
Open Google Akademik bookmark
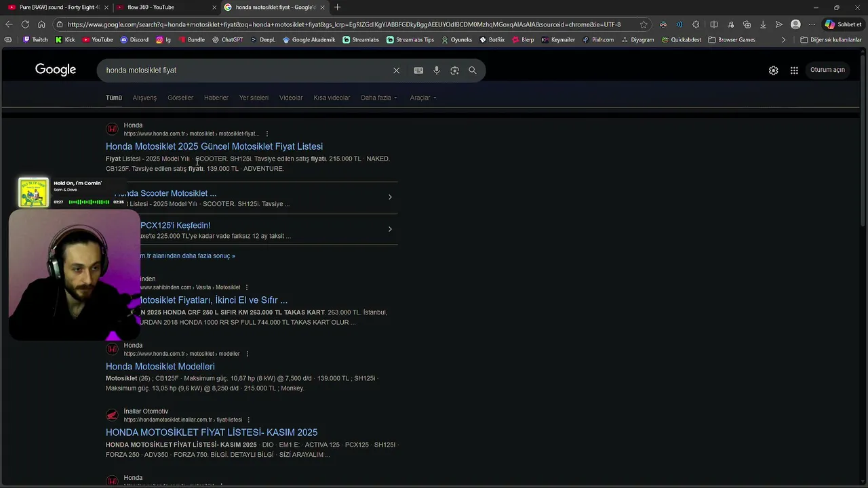[x=309, y=40]
